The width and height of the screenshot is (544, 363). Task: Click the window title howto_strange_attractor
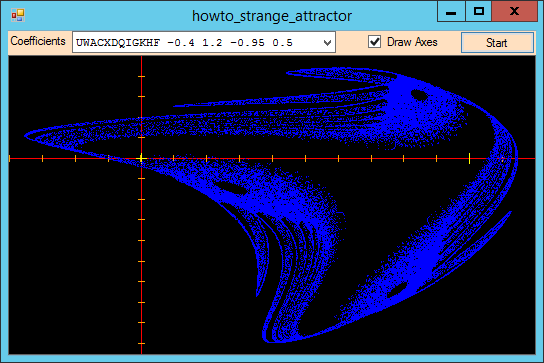[x=272, y=16]
